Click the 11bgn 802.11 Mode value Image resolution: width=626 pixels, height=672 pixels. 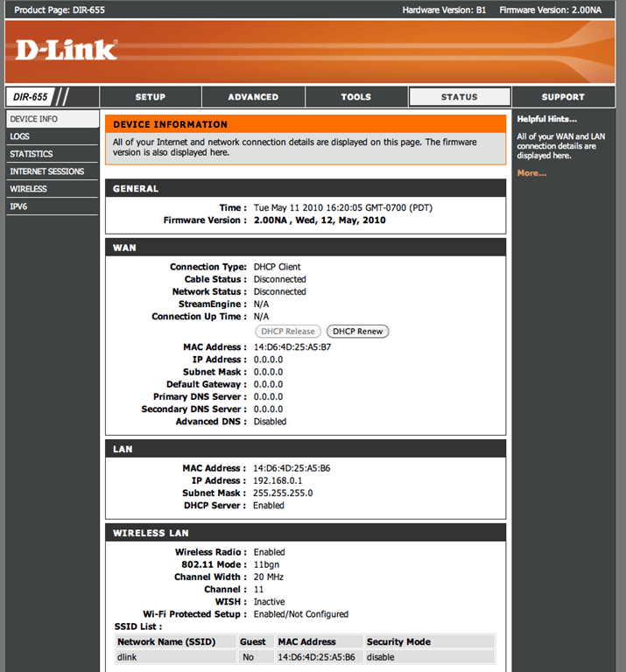click(x=266, y=565)
